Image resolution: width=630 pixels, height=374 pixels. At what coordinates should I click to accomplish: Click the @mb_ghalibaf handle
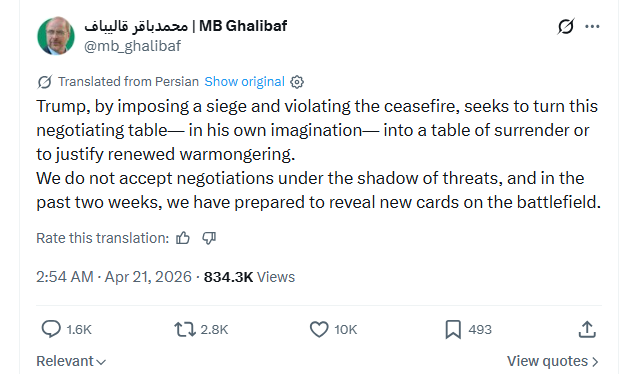click(x=133, y=46)
